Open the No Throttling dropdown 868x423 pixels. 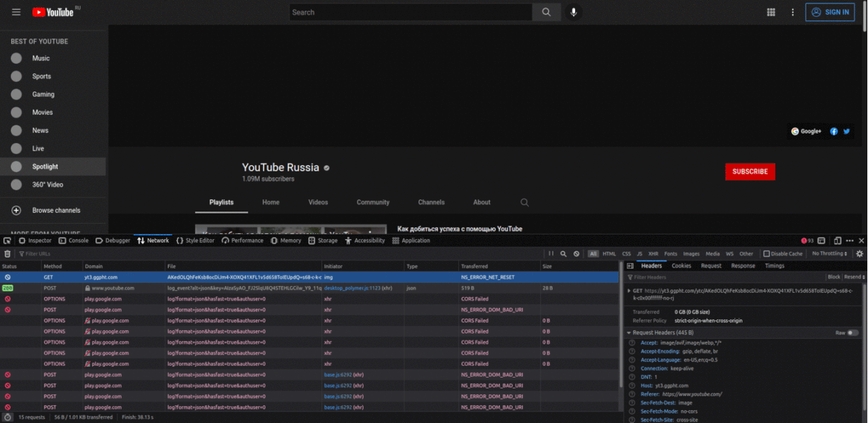tap(830, 254)
